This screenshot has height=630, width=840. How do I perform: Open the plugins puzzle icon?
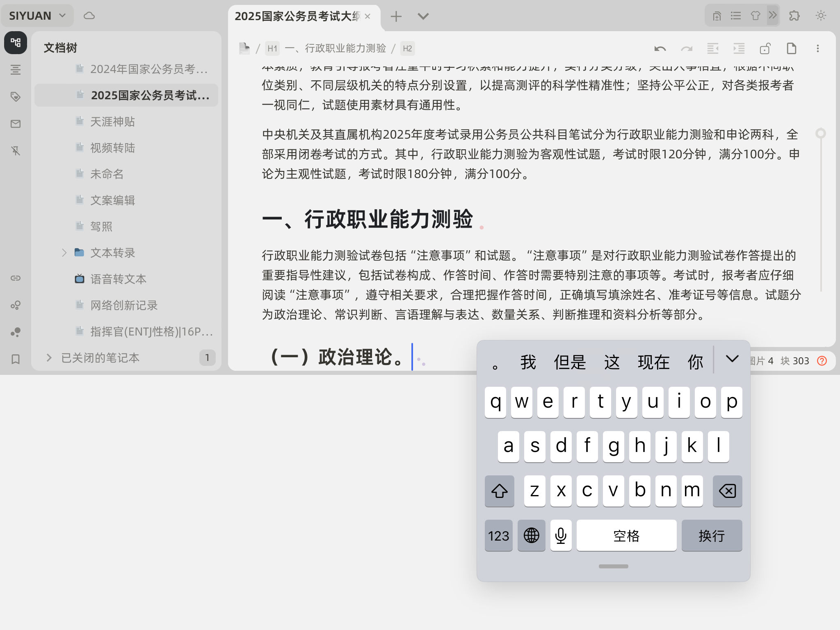794,16
